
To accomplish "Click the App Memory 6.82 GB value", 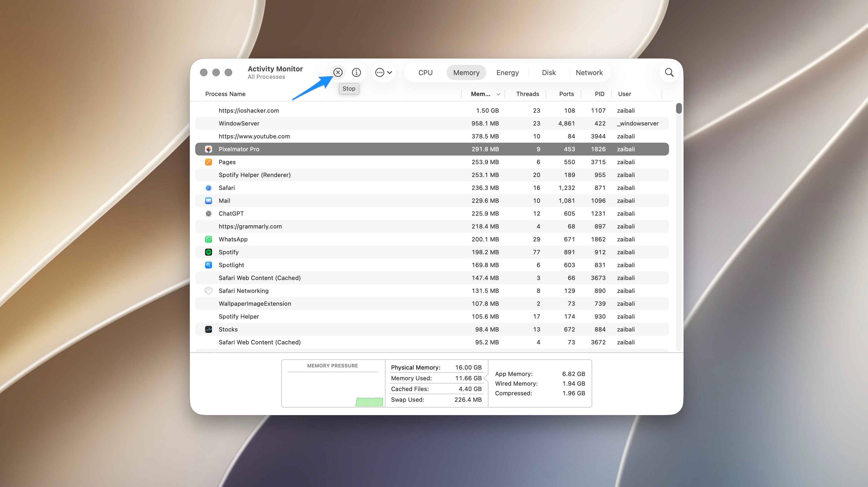I will click(x=573, y=374).
